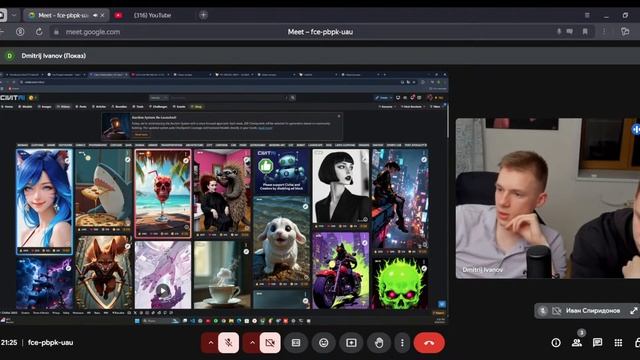Click the meeting code fce-pbpk-uau

51,342
